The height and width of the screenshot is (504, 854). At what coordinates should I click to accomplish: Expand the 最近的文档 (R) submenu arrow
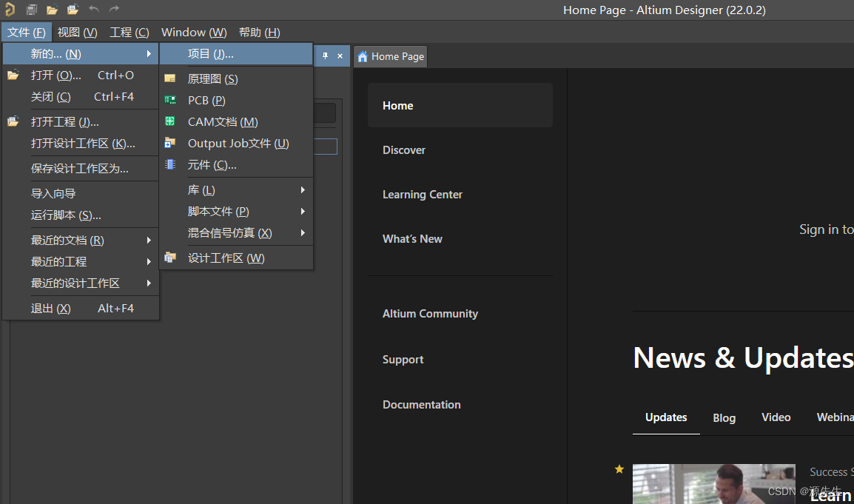coord(149,241)
